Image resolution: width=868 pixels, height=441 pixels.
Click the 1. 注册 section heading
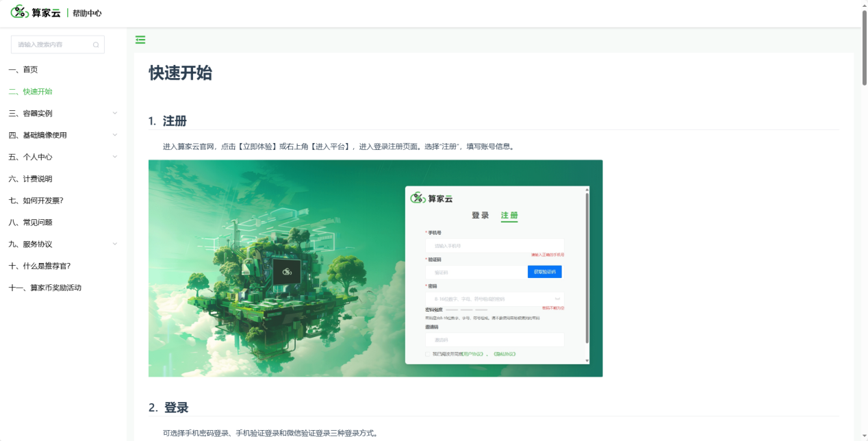[167, 121]
